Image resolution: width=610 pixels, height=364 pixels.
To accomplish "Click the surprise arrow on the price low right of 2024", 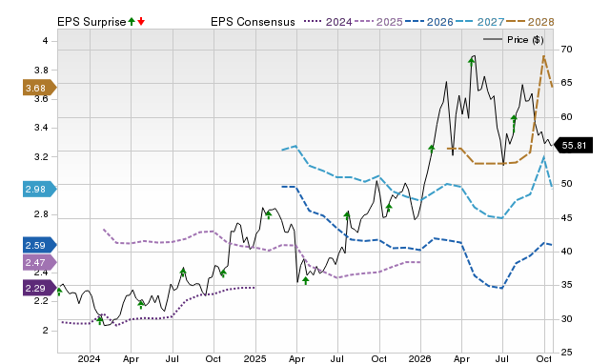I will click(100, 320).
